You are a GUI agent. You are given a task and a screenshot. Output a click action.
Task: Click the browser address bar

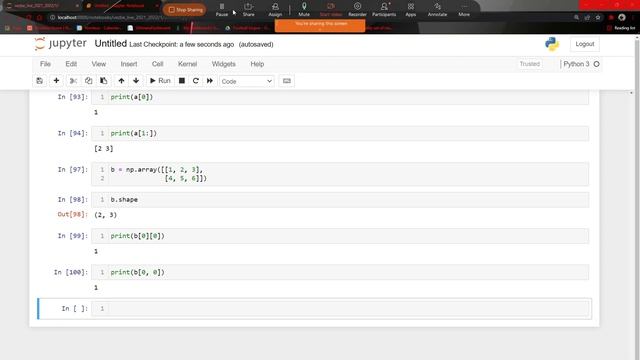click(x=310, y=18)
